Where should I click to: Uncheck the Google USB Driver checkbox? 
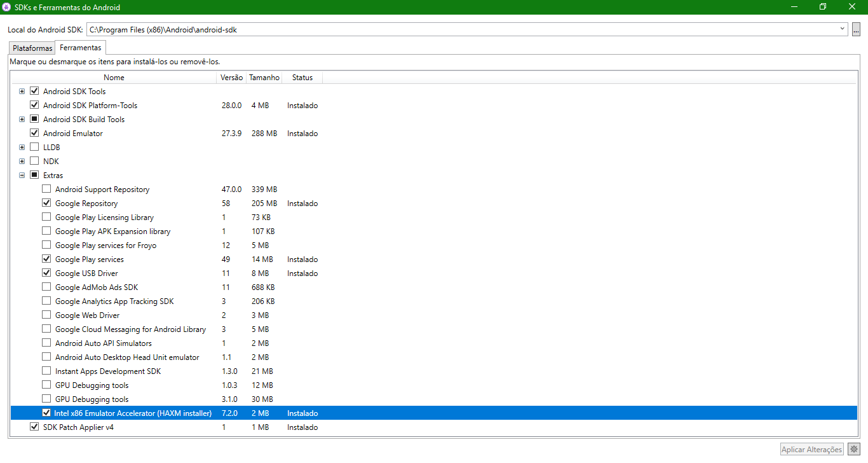(46, 273)
